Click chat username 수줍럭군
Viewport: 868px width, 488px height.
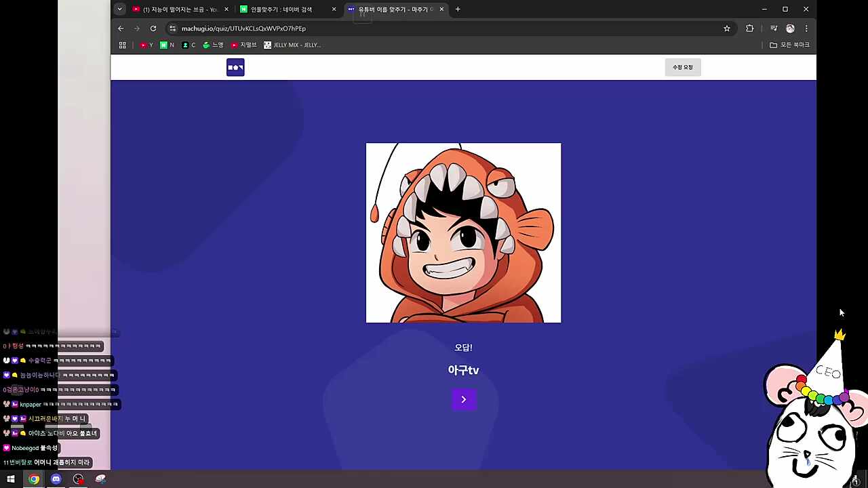point(39,361)
